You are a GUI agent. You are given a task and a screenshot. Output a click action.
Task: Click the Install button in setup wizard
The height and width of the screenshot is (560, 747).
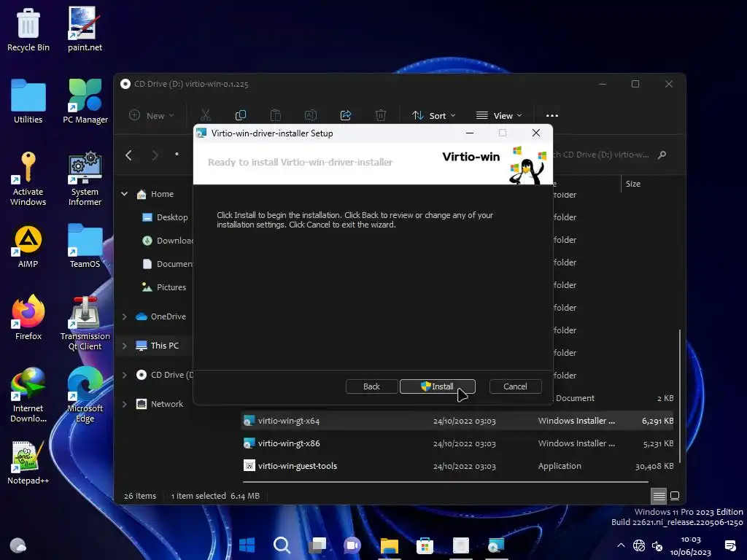coord(438,386)
